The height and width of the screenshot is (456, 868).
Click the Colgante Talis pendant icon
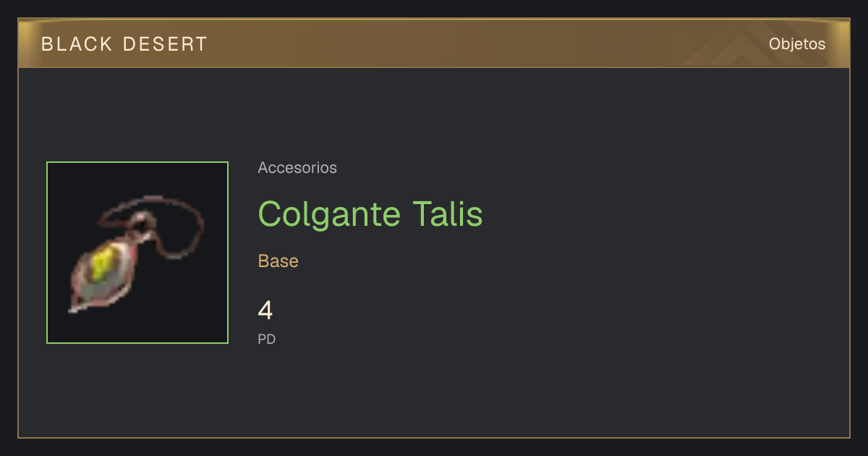(137, 253)
